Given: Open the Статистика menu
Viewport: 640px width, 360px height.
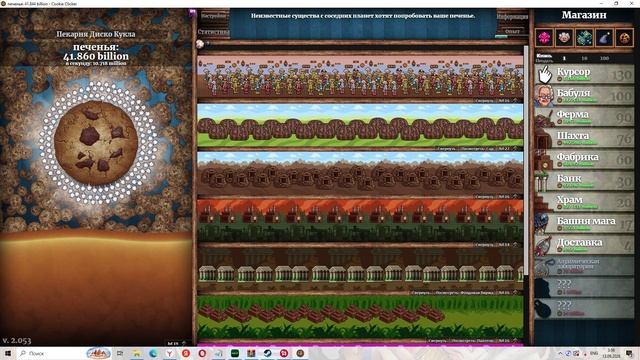Looking at the screenshot, I should pos(213,31).
